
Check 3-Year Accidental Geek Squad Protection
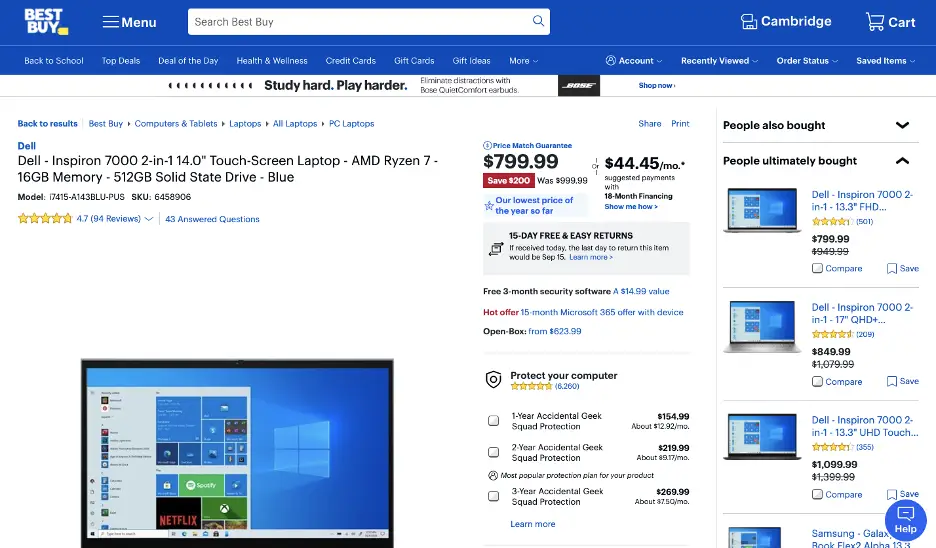click(x=494, y=496)
